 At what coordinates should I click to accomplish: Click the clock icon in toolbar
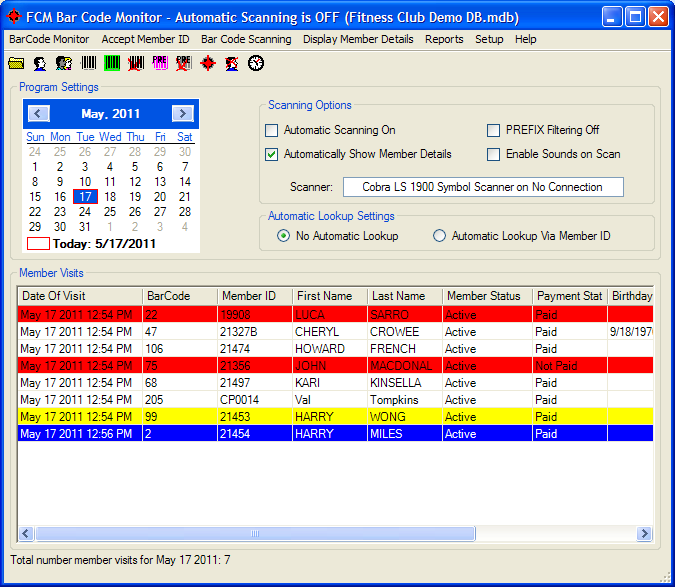click(256, 63)
